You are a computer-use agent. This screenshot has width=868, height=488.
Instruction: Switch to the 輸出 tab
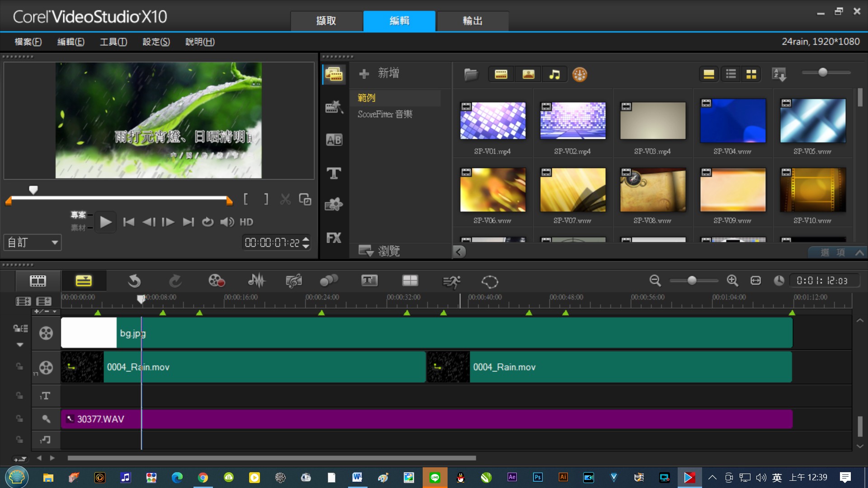click(473, 21)
